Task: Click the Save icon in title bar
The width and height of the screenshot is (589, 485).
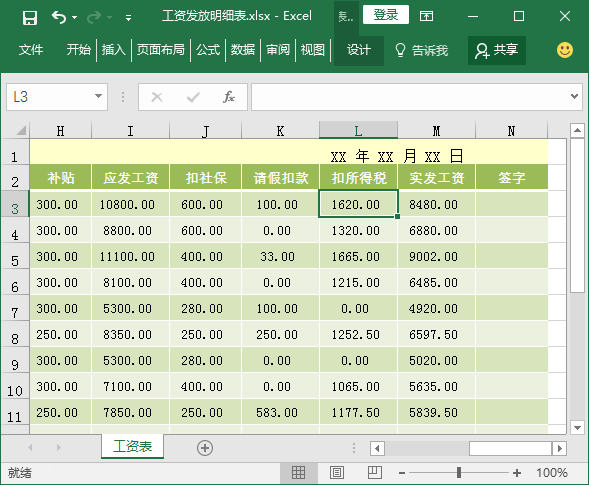Action: 30,17
